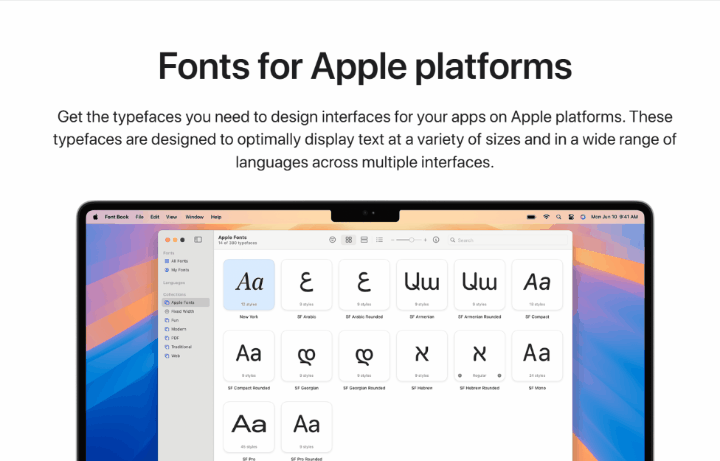The width and height of the screenshot is (720, 461).
Task: Select the SF Compact font tile
Action: [x=537, y=285]
